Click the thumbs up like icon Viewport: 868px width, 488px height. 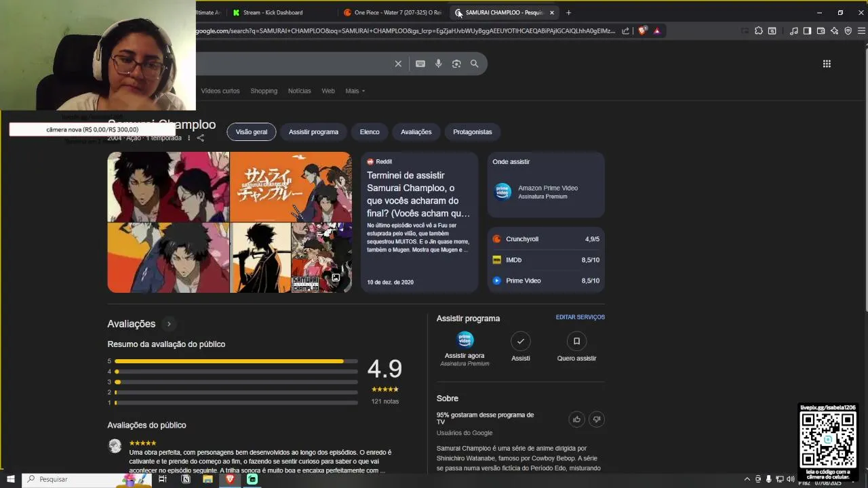click(x=576, y=420)
